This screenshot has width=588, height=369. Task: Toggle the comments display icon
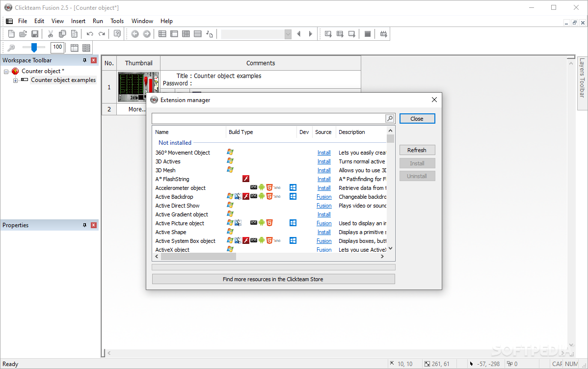(x=86, y=48)
